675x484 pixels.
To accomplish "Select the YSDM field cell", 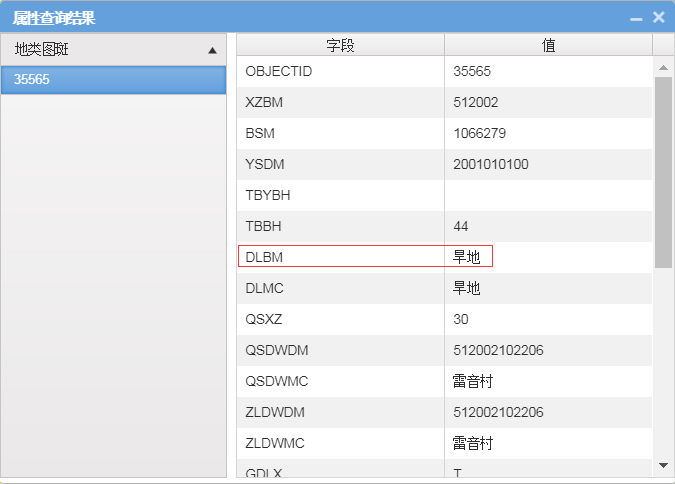I will tap(340, 164).
